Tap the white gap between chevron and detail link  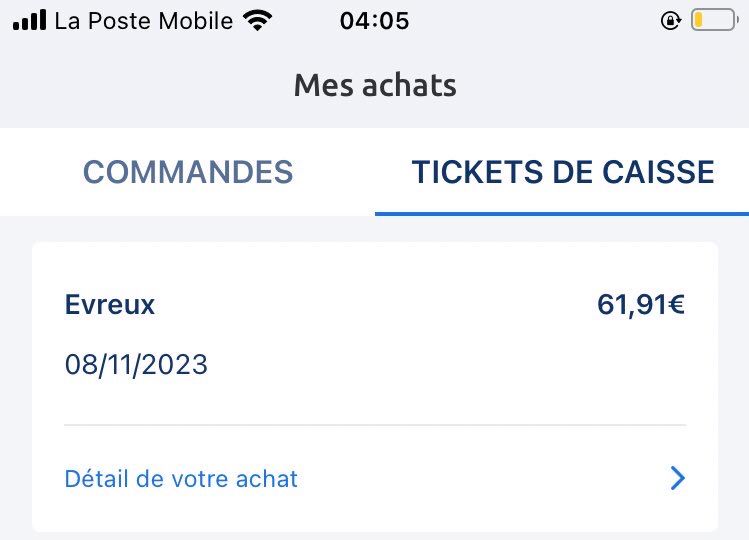(x=480, y=479)
